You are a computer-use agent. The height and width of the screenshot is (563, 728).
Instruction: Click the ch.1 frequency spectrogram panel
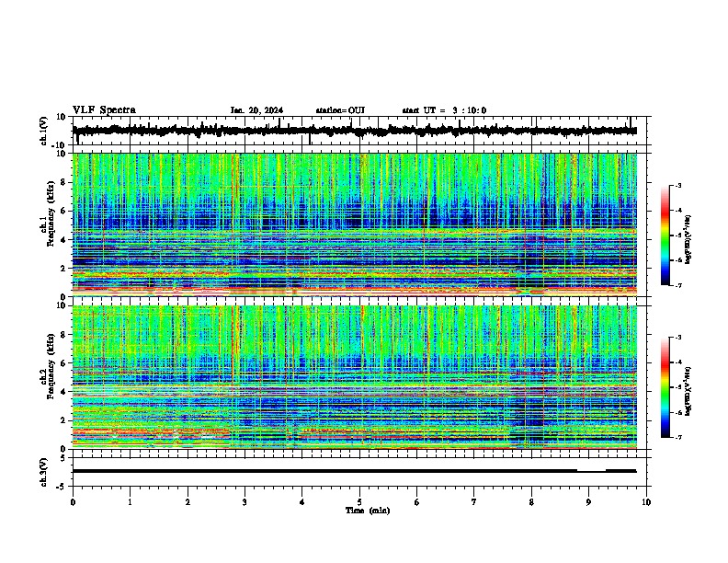click(355, 224)
